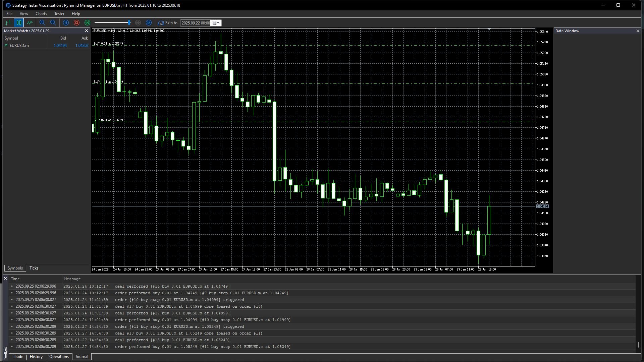Select the EURUSD.m symbol row
This screenshot has width=644, height=362.
point(46,46)
